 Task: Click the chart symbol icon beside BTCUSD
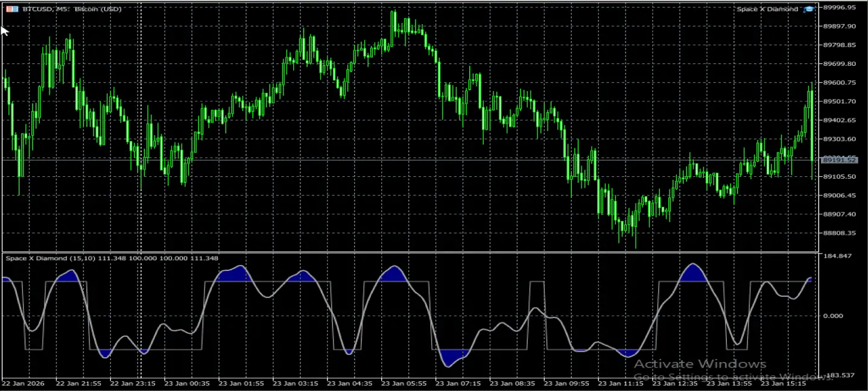coord(11,9)
